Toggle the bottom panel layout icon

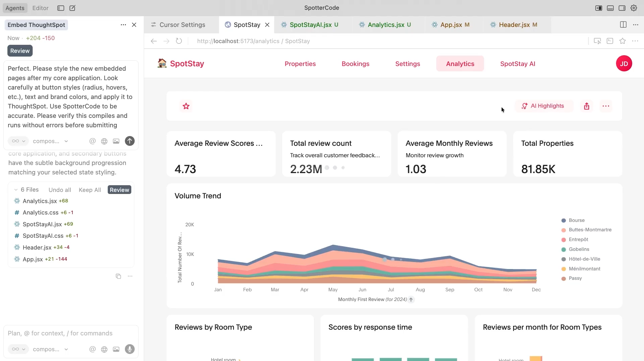[610, 8]
